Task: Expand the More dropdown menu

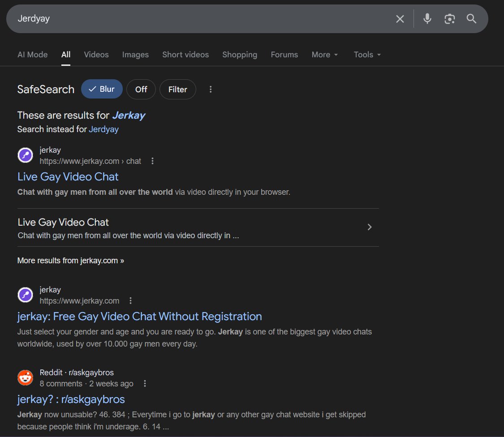Action: pos(325,55)
